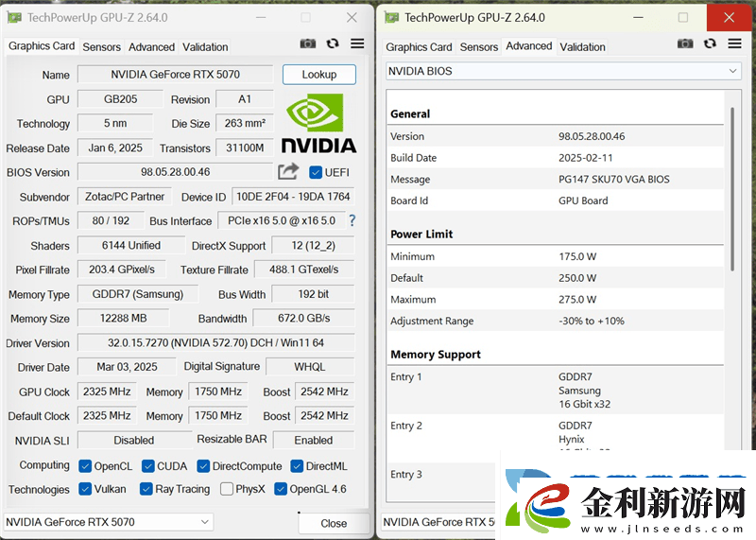The image size is (756, 540).
Task: Click the Die Size 263 mm² field
Action: pyautogui.click(x=245, y=123)
